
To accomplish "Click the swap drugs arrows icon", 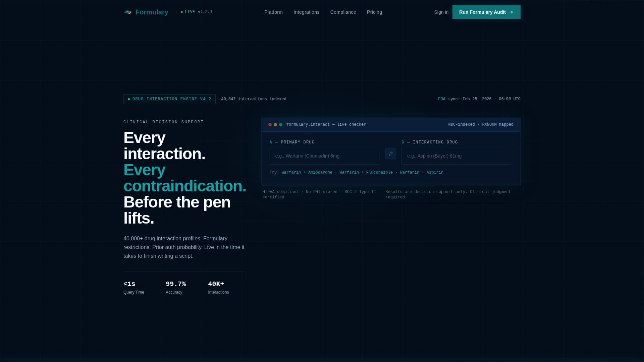I will point(391,154).
